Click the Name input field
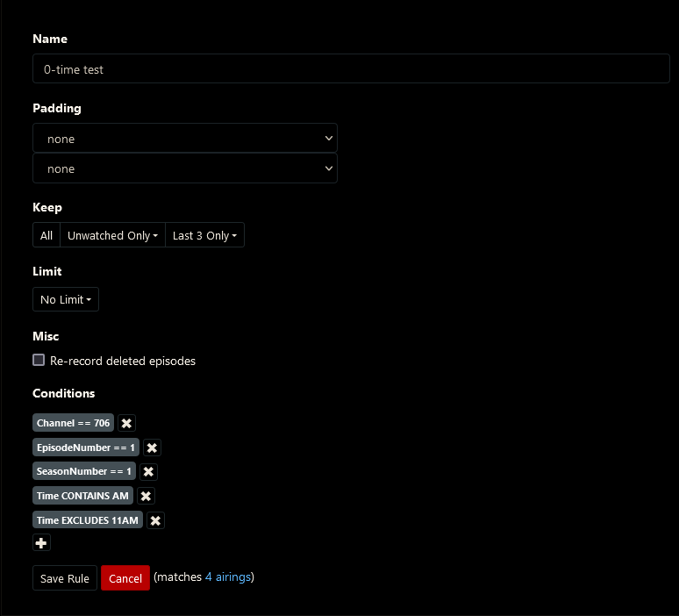 (351, 68)
